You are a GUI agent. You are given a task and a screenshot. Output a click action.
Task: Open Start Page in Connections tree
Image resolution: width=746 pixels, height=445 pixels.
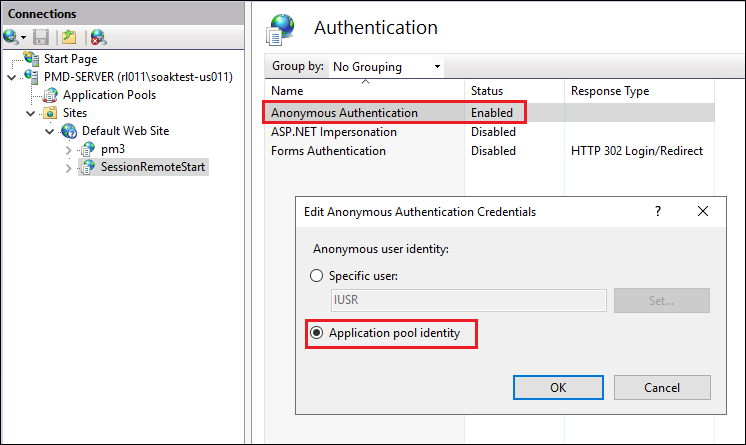pos(70,59)
